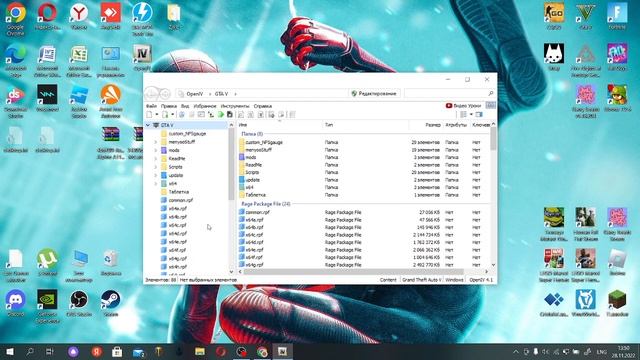
Task: Open the GTA V desktop shortcut
Action: pyautogui.click(x=585, y=16)
